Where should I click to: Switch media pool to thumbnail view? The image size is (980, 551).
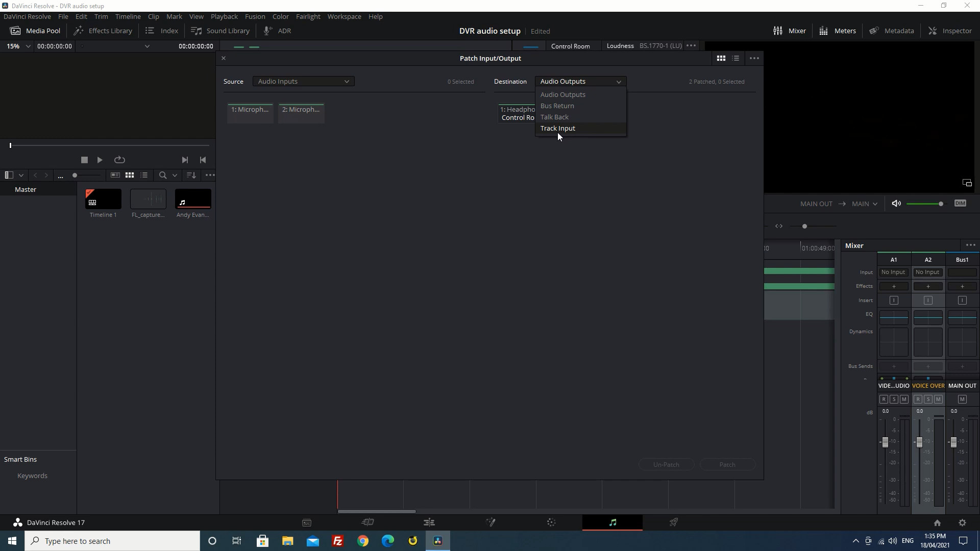coord(130,175)
